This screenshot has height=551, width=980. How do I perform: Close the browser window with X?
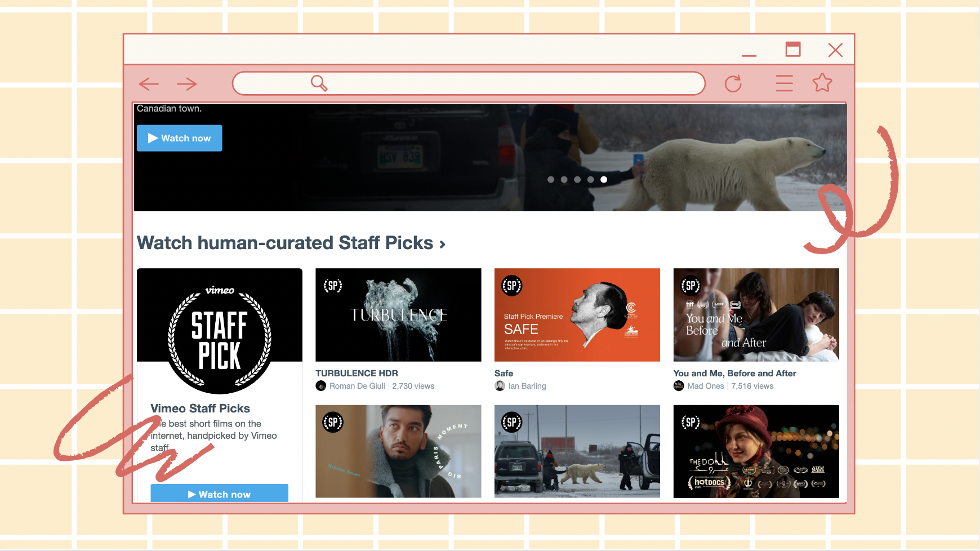(835, 50)
